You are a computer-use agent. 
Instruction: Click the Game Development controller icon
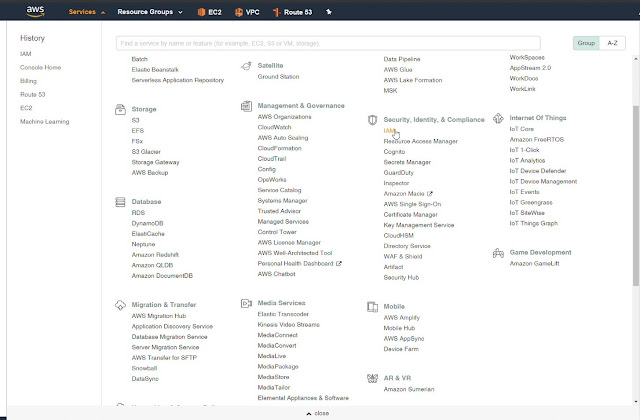[x=498, y=253]
